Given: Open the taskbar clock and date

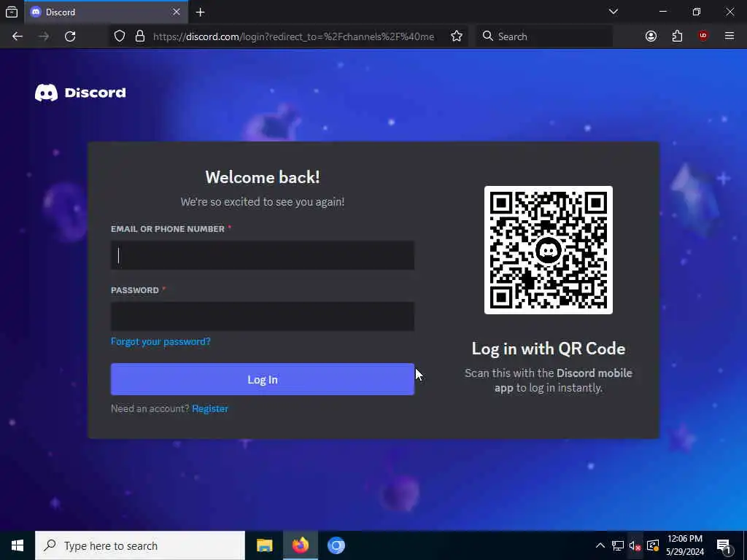Looking at the screenshot, I should [685, 545].
